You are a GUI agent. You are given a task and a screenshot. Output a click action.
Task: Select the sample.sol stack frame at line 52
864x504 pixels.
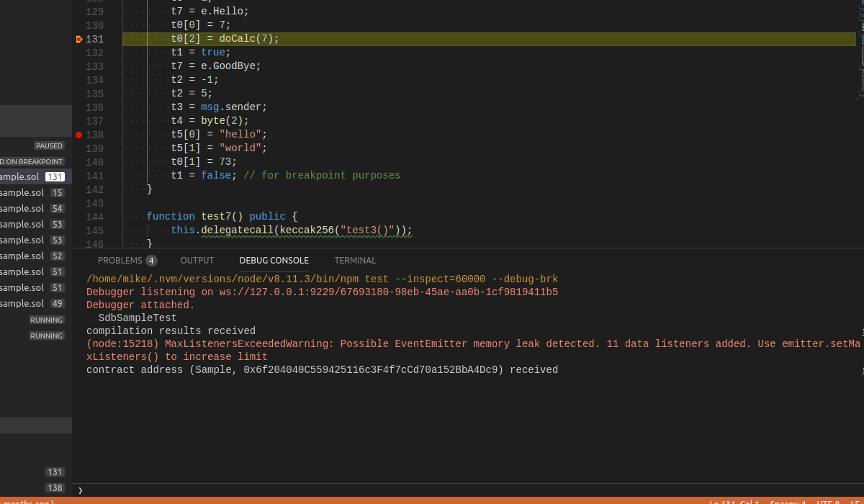pyautogui.click(x=36, y=256)
